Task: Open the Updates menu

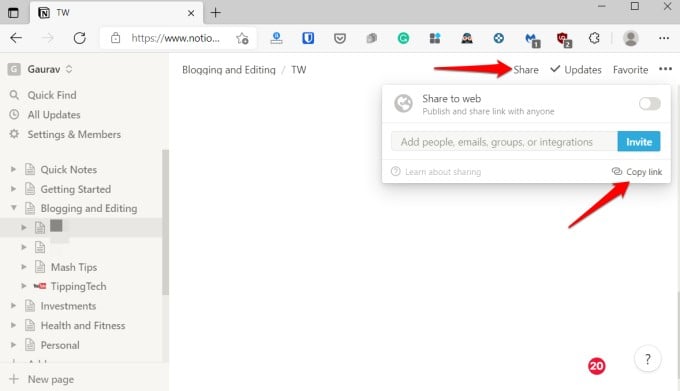Action: click(x=576, y=69)
